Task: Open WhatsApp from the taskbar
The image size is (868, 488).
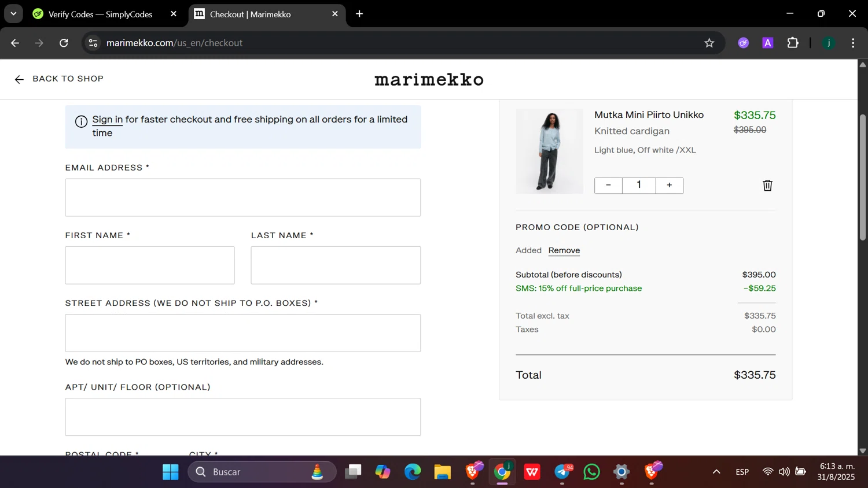Action: tap(591, 472)
